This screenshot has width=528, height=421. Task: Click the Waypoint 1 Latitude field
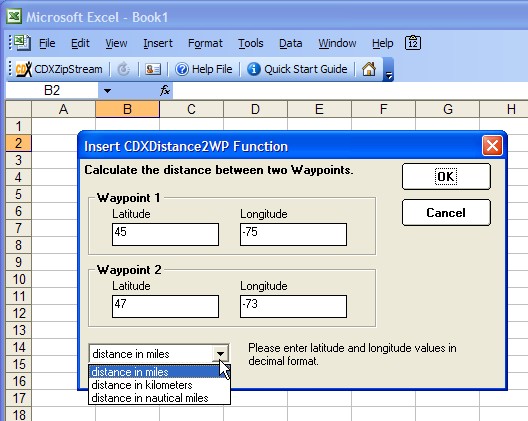pos(165,234)
